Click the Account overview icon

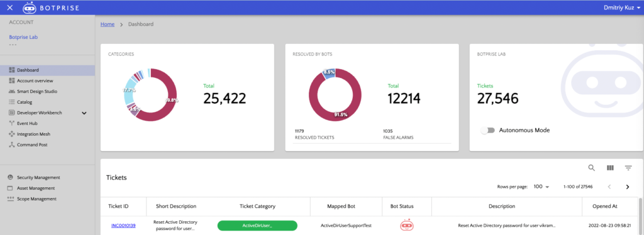12,81
